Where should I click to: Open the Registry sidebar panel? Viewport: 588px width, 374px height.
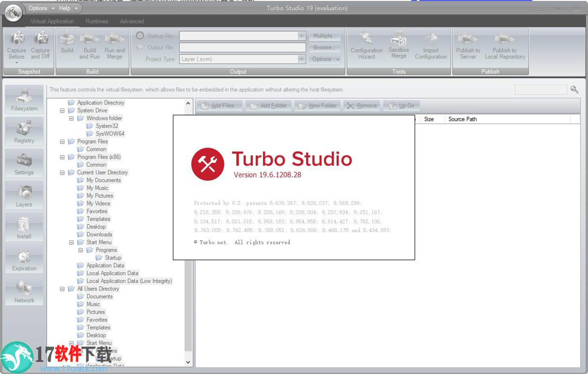[x=24, y=131]
